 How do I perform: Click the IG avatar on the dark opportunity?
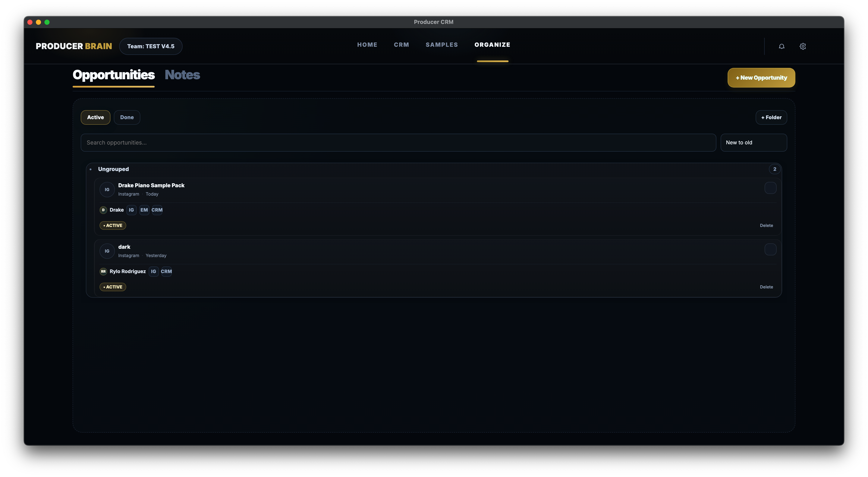click(x=107, y=251)
